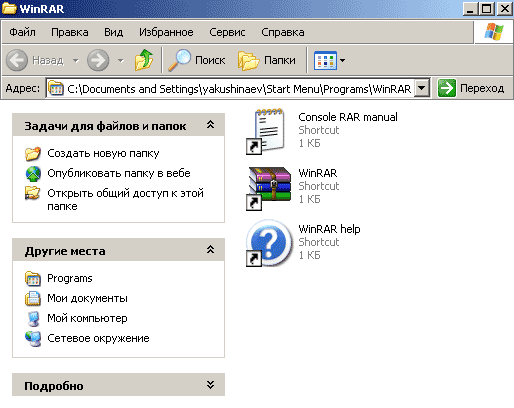Screen dimensions: 514x408
Task: Click the Переход go button
Action: [471, 88]
